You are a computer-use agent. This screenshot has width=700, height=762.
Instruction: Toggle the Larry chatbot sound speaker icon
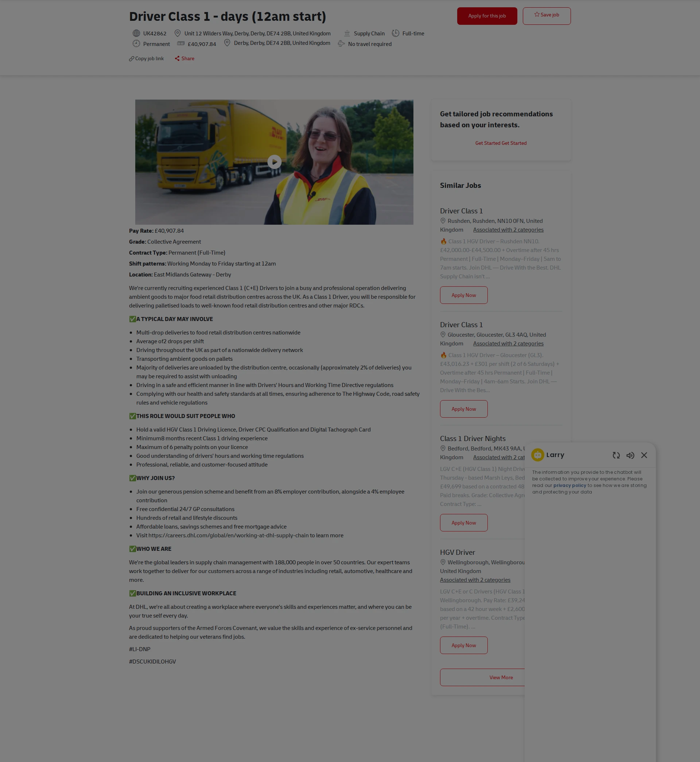[x=630, y=456]
